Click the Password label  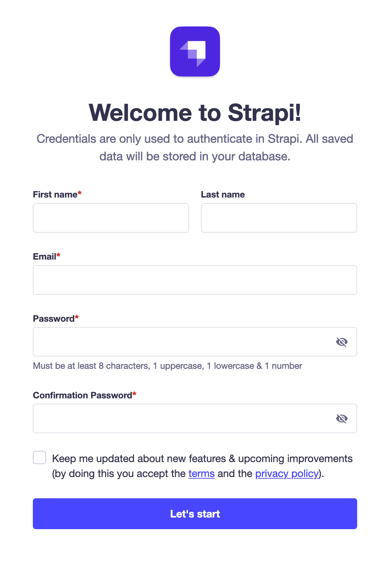(54, 318)
